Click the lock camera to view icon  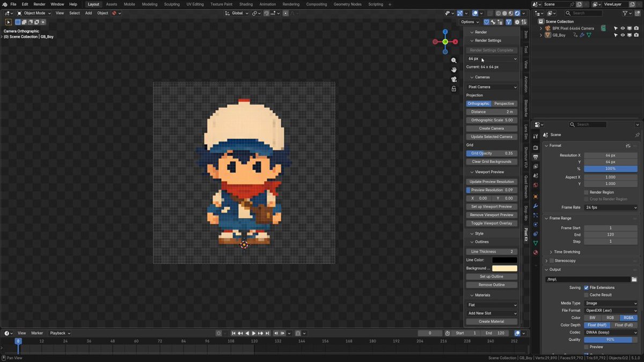pyautogui.click(x=454, y=88)
